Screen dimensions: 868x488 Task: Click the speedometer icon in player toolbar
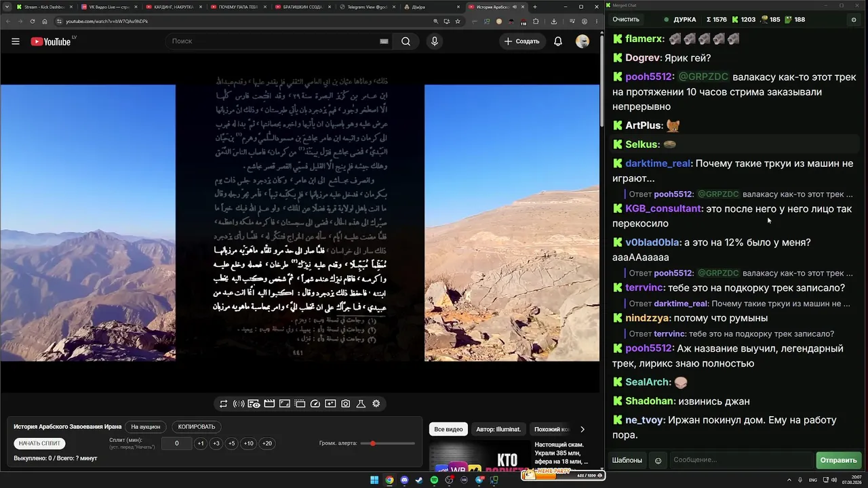pos(315,404)
